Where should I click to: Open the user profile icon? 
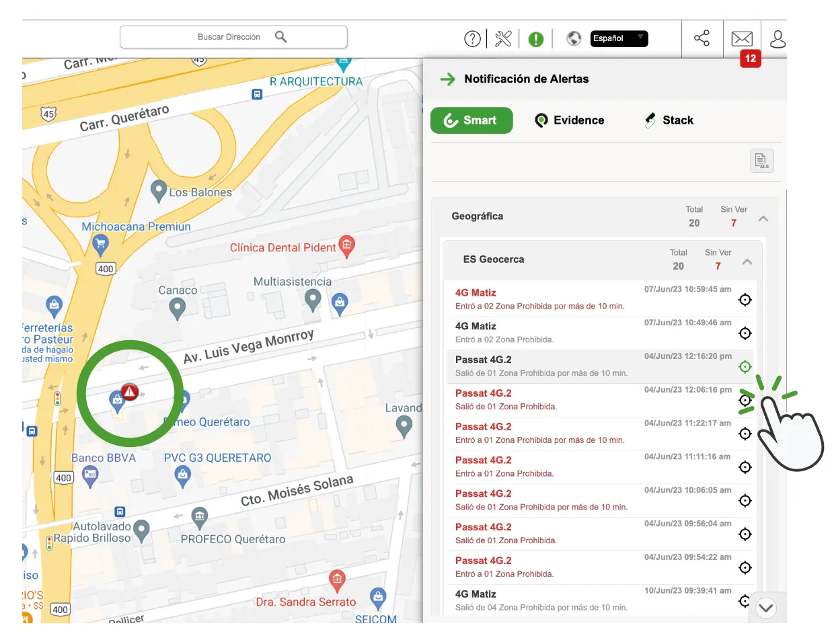[778, 39]
